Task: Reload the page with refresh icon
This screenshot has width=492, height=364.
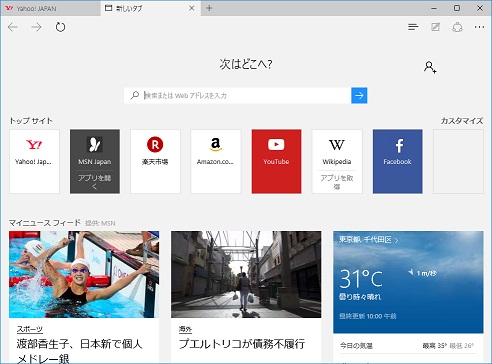Action: pos(60,27)
